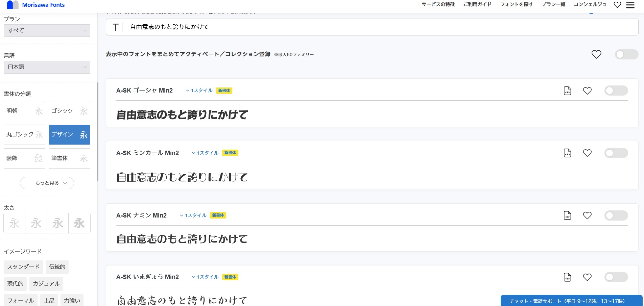This screenshot has width=644, height=306.
Task: Favorite the A-SK いまぎょう Min2 font
Action: [x=587, y=277]
